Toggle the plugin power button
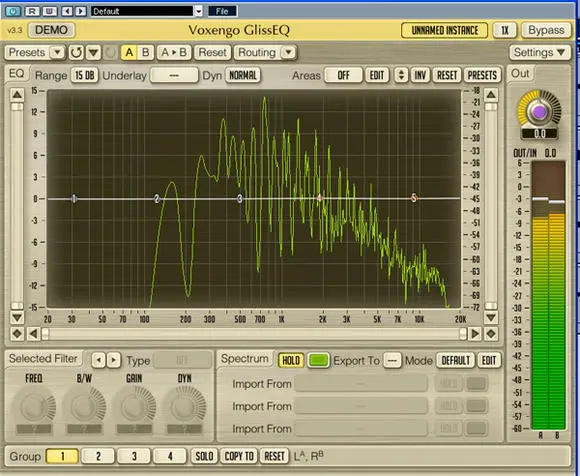580x476 pixels. (x=13, y=11)
